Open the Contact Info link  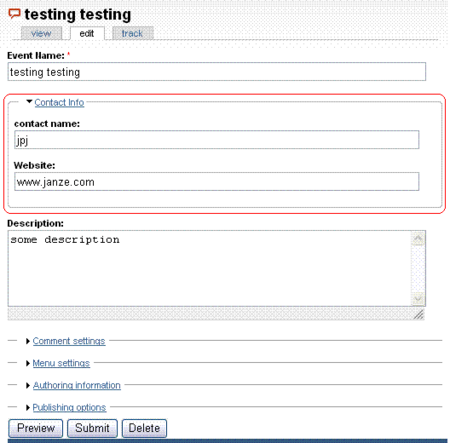59,103
